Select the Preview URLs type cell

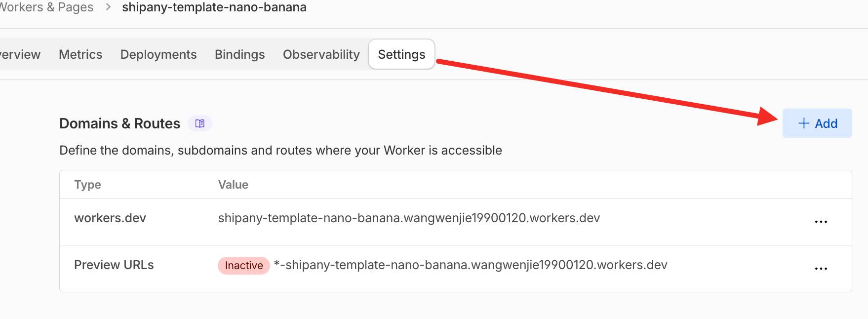point(114,265)
